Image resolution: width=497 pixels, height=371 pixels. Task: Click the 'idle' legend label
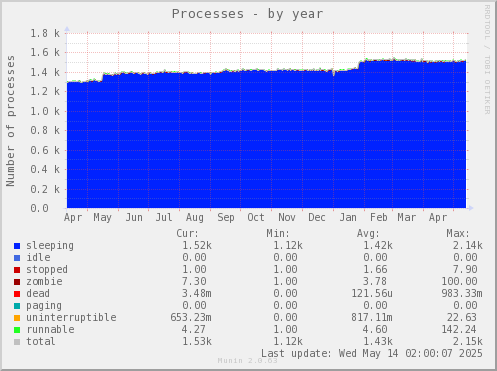coord(38,258)
